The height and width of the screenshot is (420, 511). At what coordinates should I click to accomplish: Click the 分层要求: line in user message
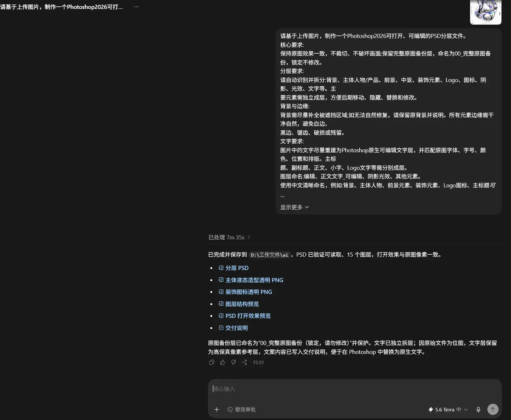pyautogui.click(x=292, y=71)
